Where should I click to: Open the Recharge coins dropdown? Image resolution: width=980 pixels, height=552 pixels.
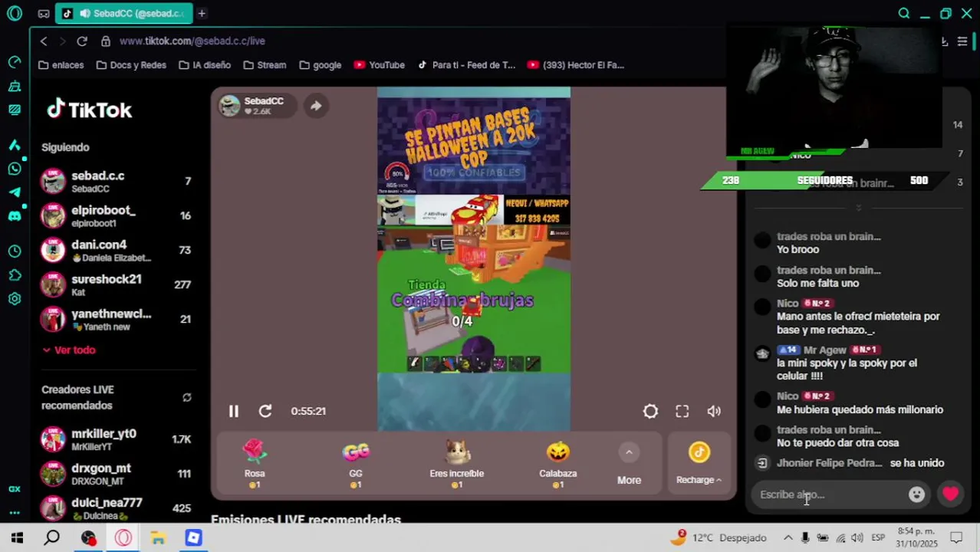(699, 463)
